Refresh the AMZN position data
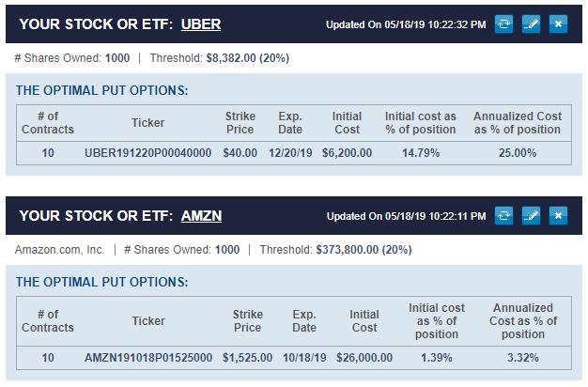This screenshot has width=588, height=387. click(x=503, y=216)
